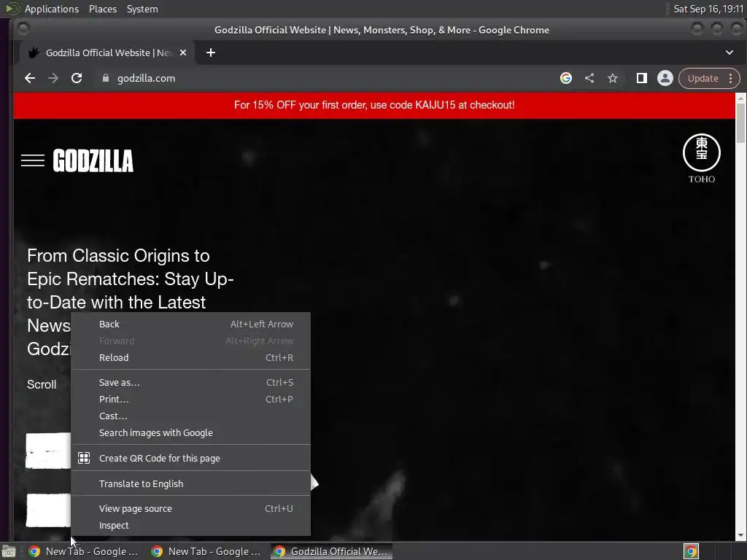Screen dimensions: 747x560
Task: Select Inspect from the context menu
Action: pos(190,525)
